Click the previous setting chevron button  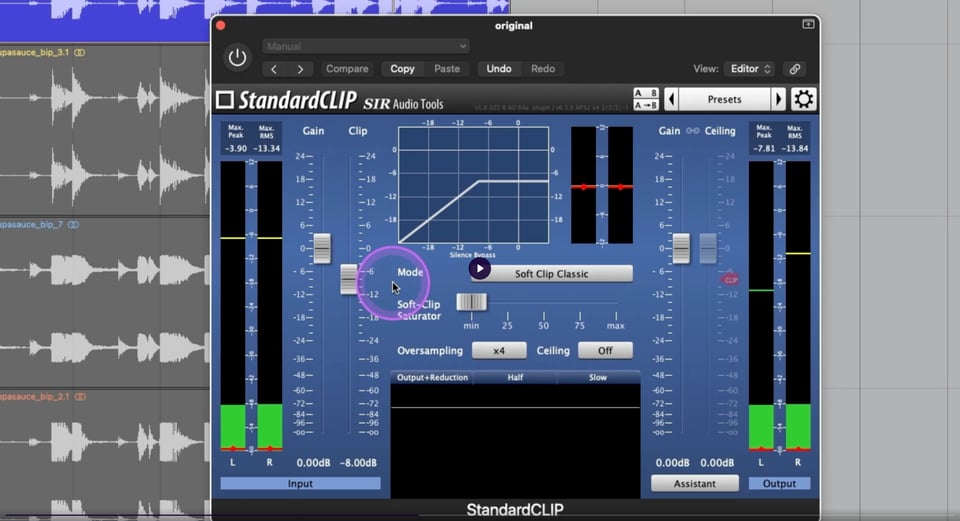tap(275, 69)
